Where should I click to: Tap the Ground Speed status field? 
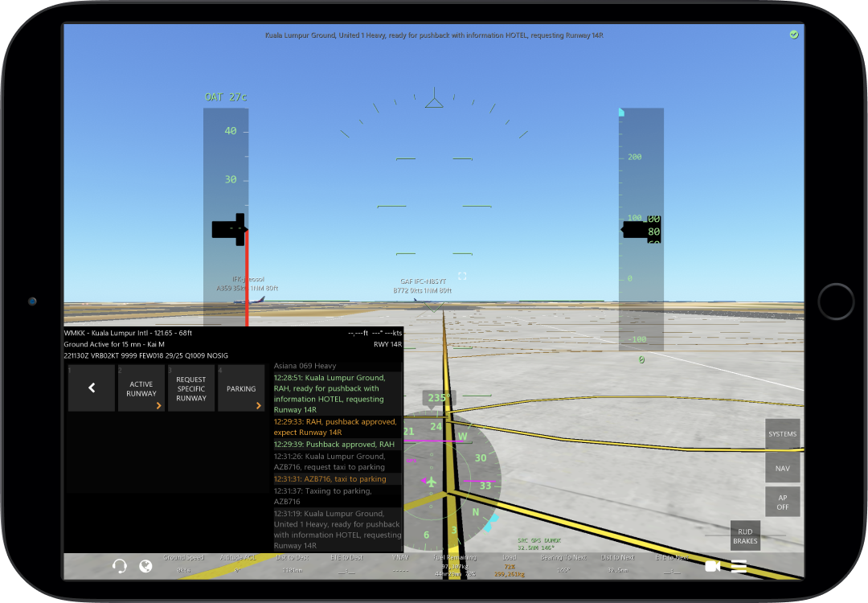(x=183, y=565)
